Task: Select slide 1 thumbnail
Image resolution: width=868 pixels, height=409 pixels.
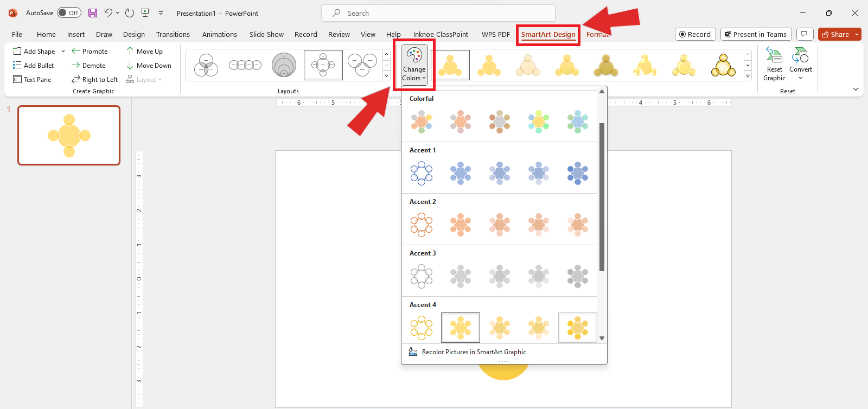Action: pos(69,135)
